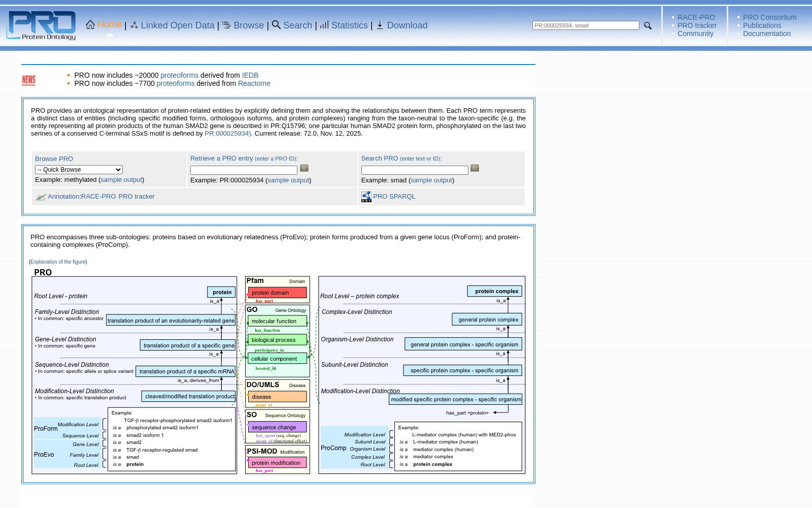Open the Browse menu item
812x508 pixels.
pyautogui.click(x=249, y=25)
